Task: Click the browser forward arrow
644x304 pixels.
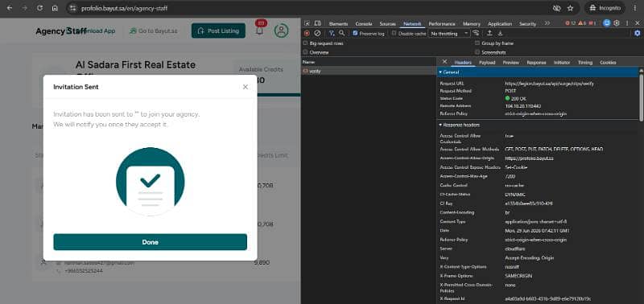Action: pyautogui.click(x=25, y=8)
